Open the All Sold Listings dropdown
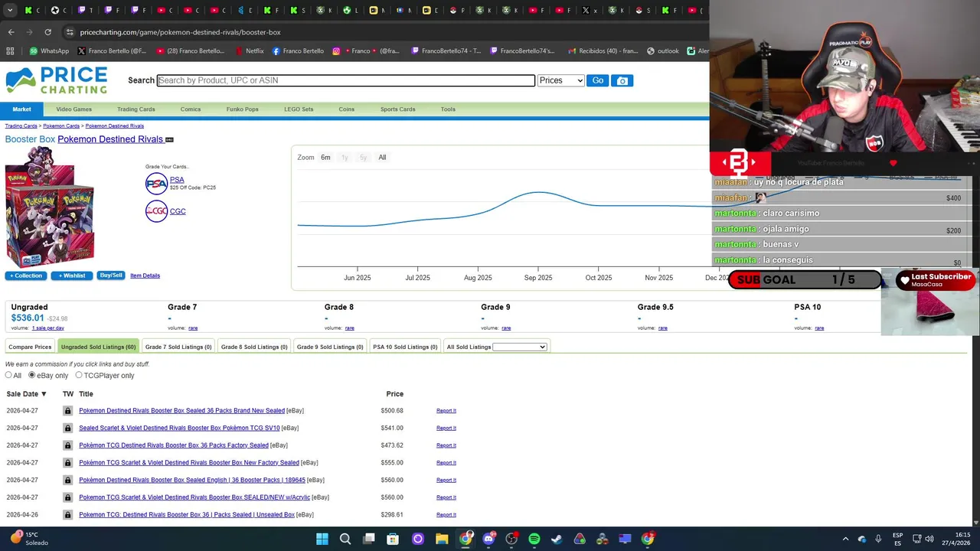Viewport: 980px width, 551px height. coord(520,347)
